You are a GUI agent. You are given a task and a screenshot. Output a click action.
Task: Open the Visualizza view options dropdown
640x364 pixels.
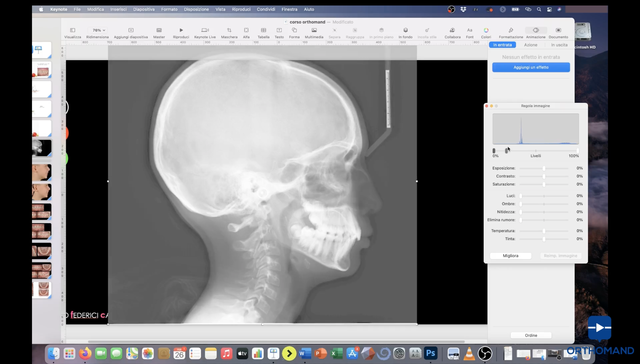click(x=72, y=30)
